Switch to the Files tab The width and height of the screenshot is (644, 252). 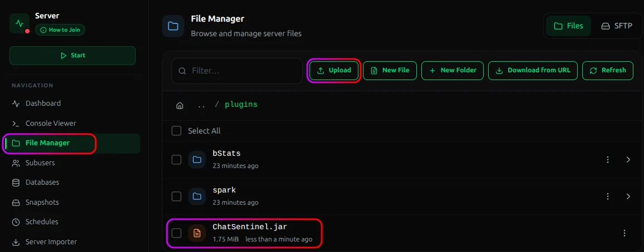tap(568, 26)
